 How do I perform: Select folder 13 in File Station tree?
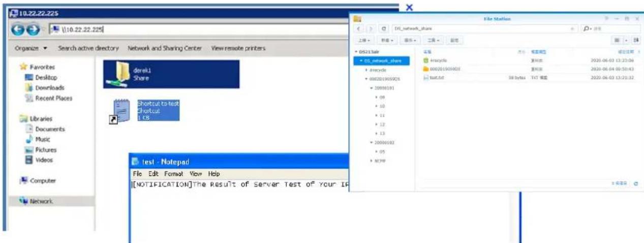click(382, 133)
